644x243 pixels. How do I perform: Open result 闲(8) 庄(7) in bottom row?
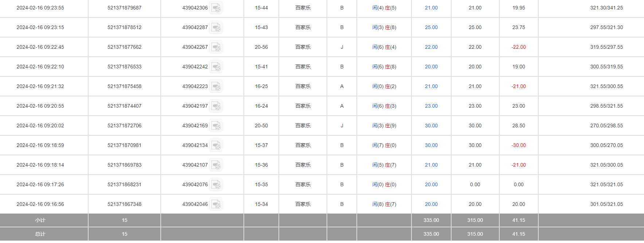384,204
